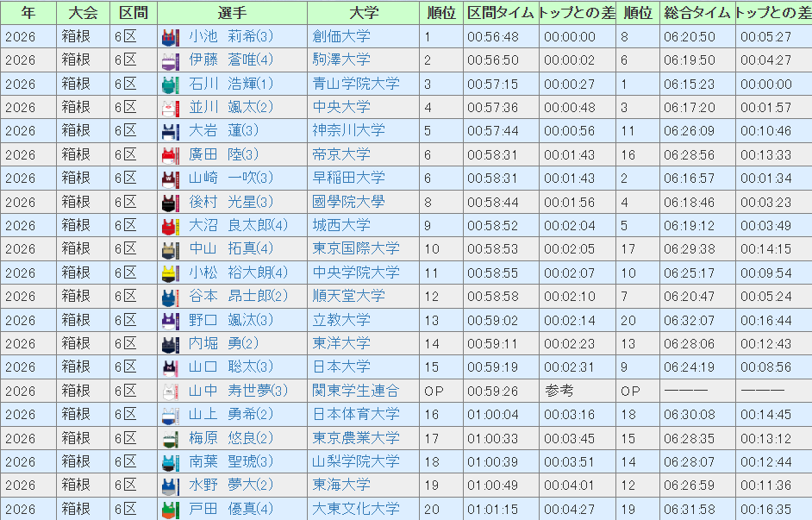The height and width of the screenshot is (520, 812).
Task: Click runner 大岩 蓮's name
Action: pos(216,131)
